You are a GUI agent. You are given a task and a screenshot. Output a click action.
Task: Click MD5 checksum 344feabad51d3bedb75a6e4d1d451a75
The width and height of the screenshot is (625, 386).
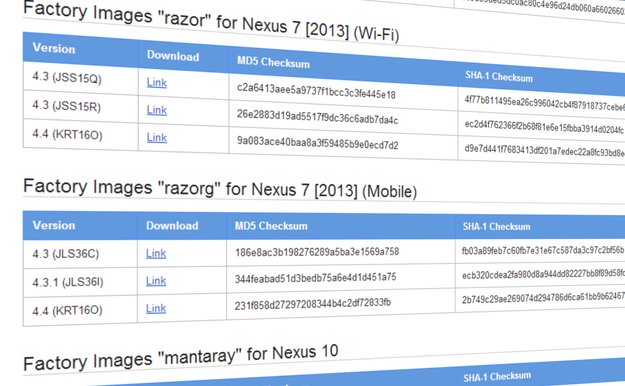(315, 278)
